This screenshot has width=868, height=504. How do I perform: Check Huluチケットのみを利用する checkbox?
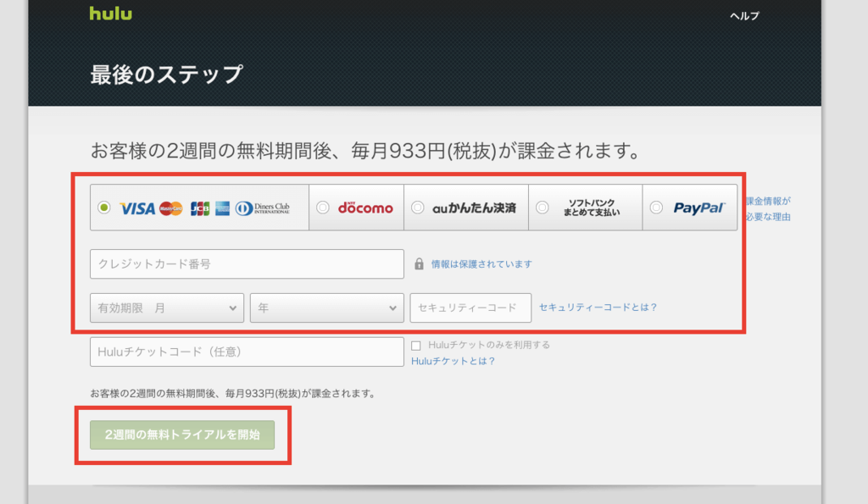415,346
